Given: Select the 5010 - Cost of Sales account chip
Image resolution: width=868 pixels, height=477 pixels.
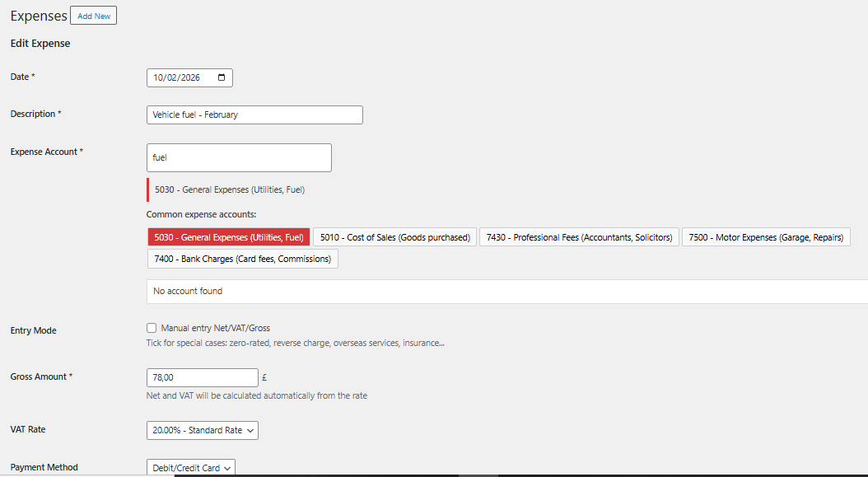Looking at the screenshot, I should tap(396, 236).
